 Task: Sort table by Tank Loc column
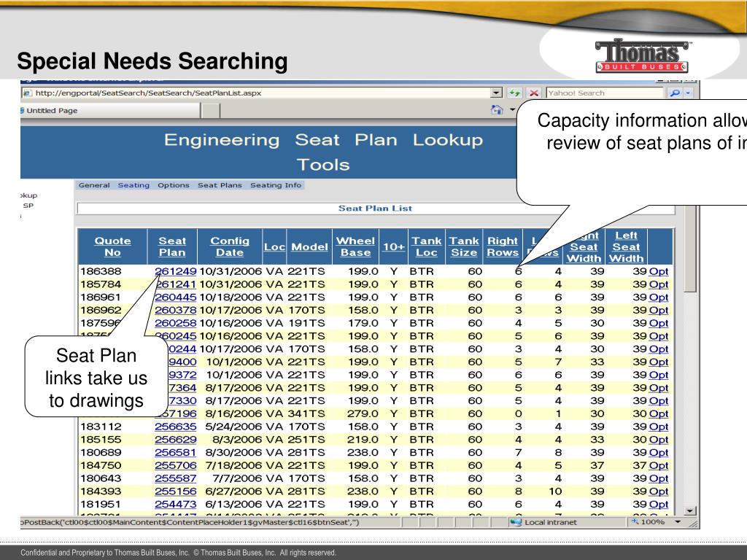click(426, 246)
